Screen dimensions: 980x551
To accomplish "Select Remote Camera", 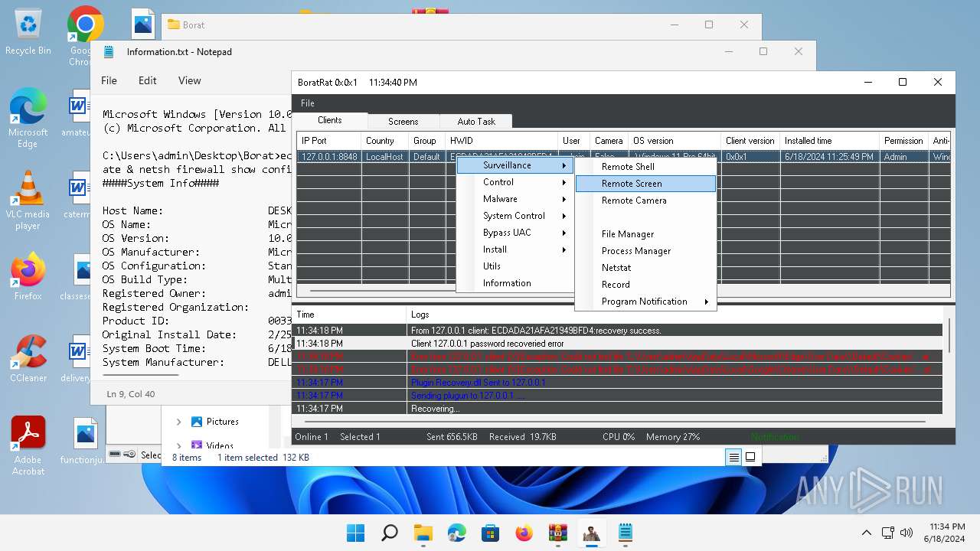I will pos(645,201).
